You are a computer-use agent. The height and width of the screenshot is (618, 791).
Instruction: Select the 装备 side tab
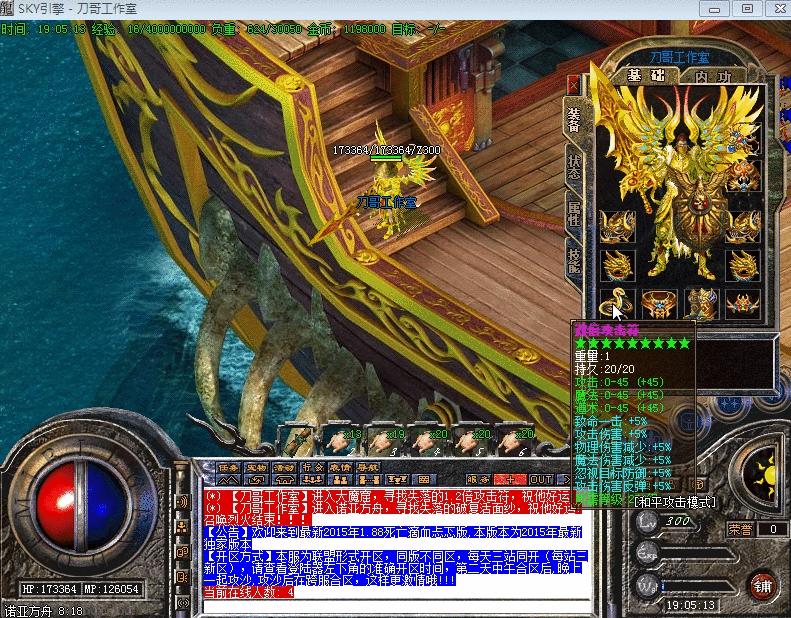tap(574, 120)
